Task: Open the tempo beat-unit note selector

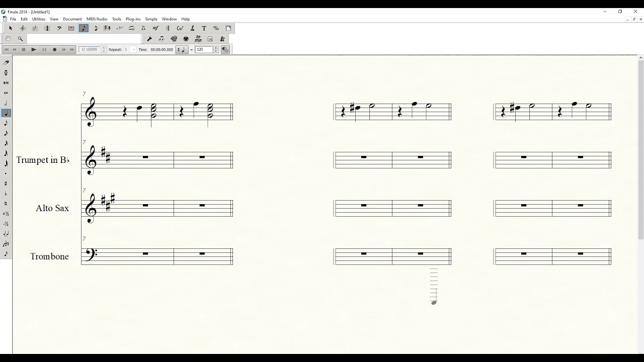Action: 182,49
